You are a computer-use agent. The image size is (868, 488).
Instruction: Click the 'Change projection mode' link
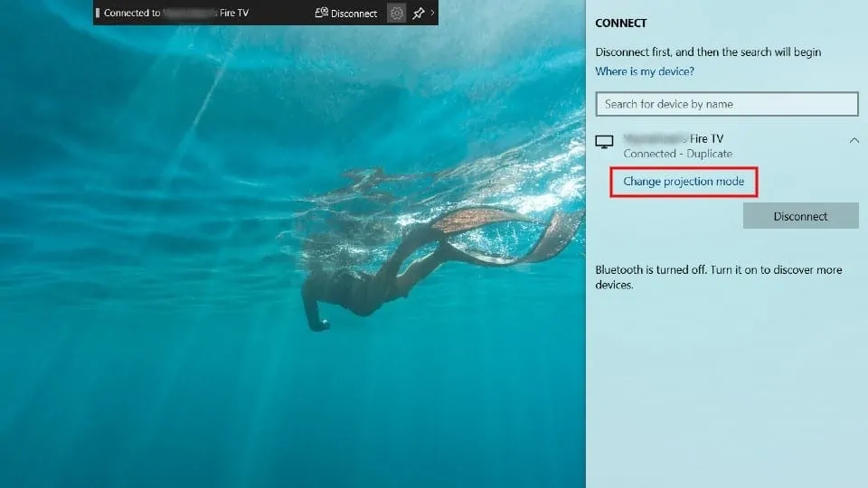pos(684,182)
